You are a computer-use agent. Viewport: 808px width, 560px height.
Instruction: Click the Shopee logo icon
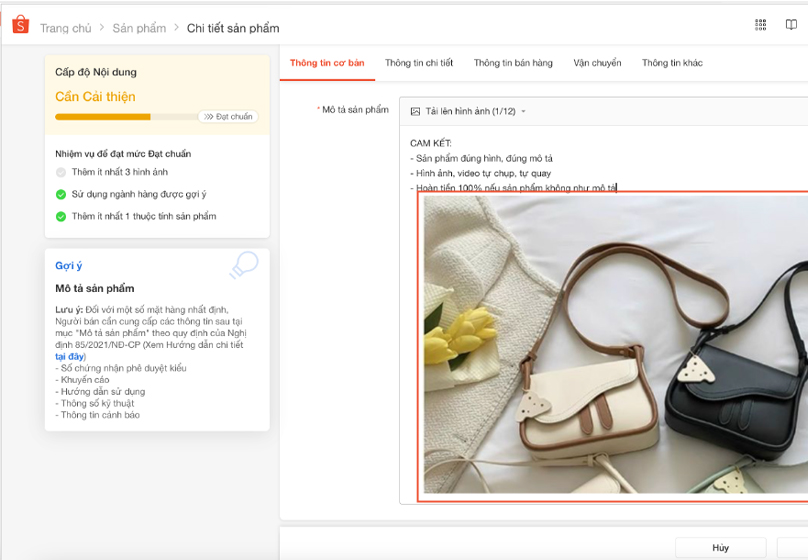coord(20,26)
